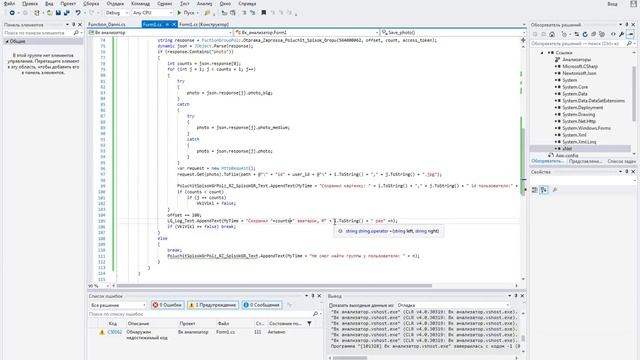This screenshot has height=360, width=640.
Task: Open the Файл menu
Action: tap(9, 4)
